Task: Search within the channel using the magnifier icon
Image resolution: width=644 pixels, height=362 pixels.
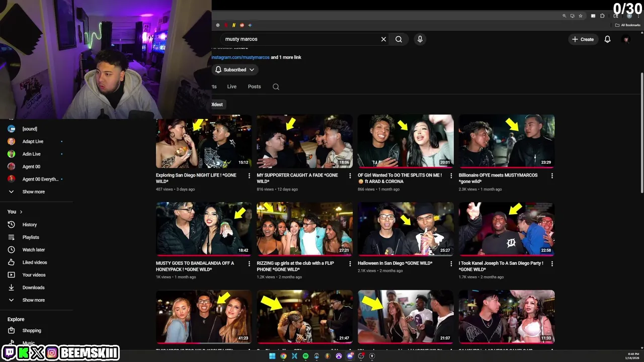Action: 276,86
